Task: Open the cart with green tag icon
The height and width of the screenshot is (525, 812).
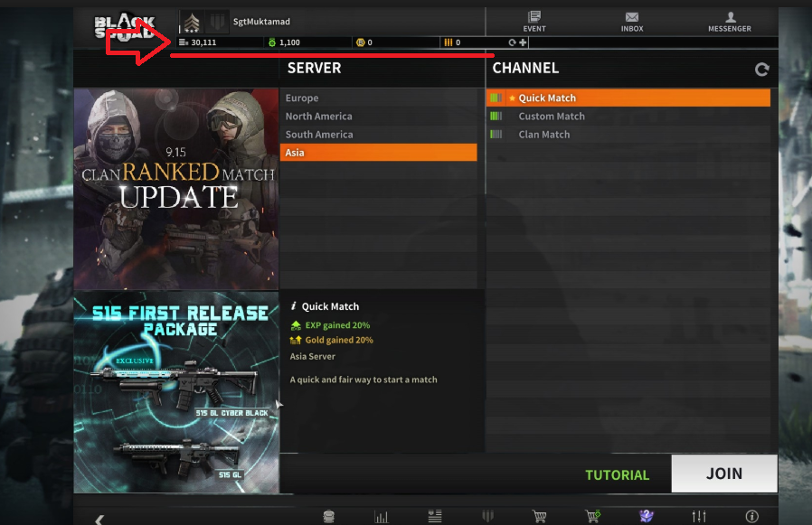Action: [x=593, y=516]
